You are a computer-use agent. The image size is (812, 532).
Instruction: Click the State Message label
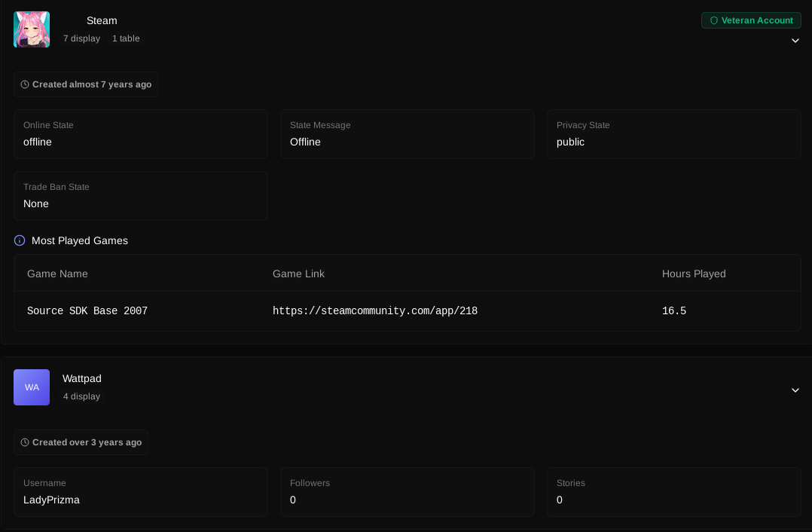[320, 125]
